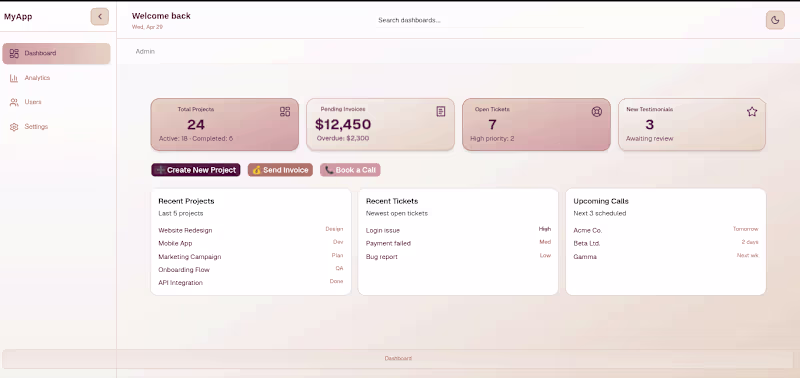Click the Create New Project button
The width and height of the screenshot is (800, 378).
click(196, 170)
